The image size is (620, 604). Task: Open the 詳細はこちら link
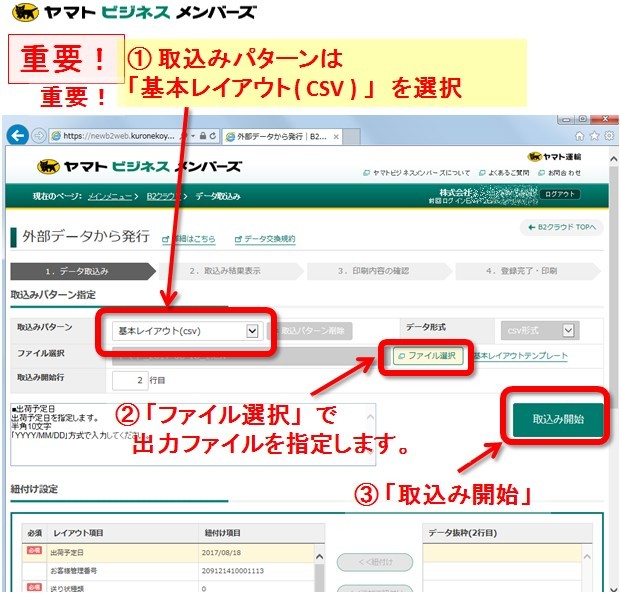click(189, 239)
